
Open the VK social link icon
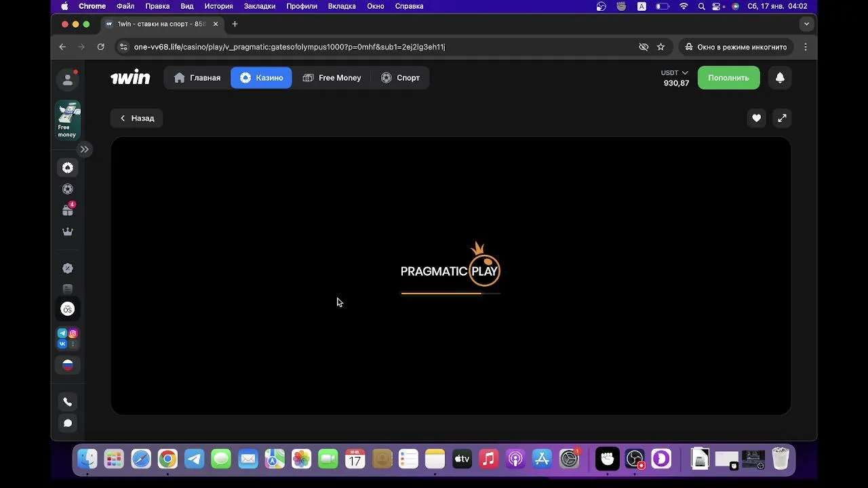tap(62, 344)
